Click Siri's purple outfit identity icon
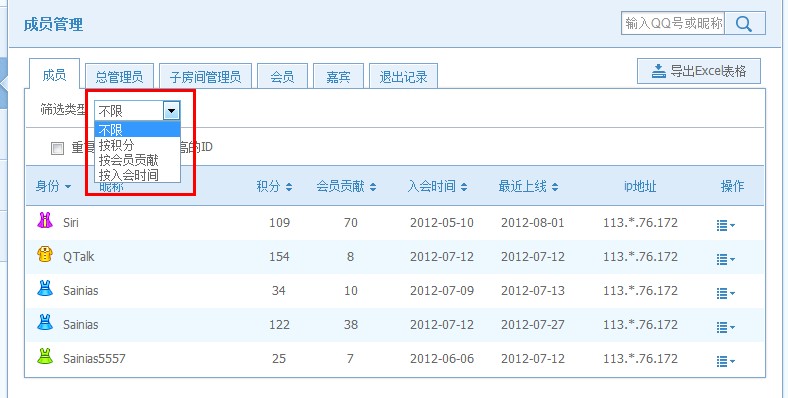This screenshot has height=398, width=788. [45, 221]
